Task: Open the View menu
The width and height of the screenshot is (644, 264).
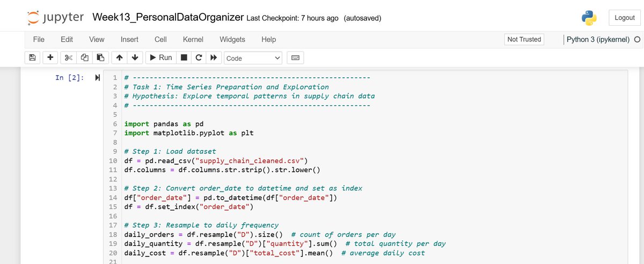Action: pyautogui.click(x=97, y=40)
